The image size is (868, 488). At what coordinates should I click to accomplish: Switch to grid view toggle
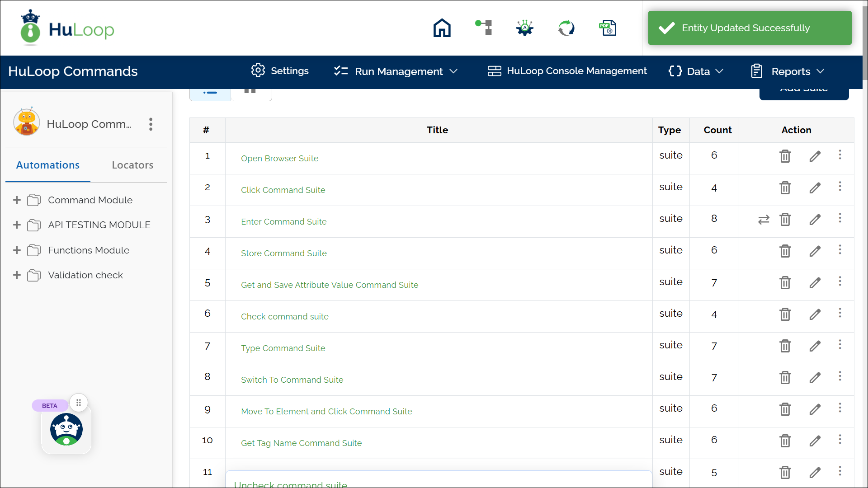click(250, 92)
